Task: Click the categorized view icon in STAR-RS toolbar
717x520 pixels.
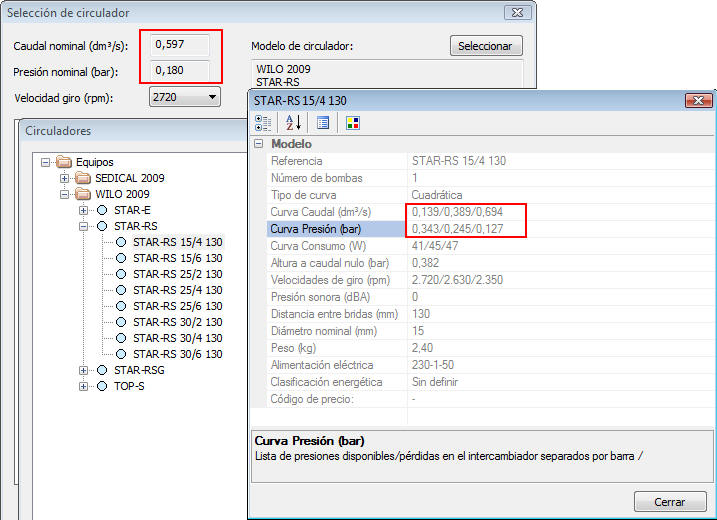Action: click(263, 123)
